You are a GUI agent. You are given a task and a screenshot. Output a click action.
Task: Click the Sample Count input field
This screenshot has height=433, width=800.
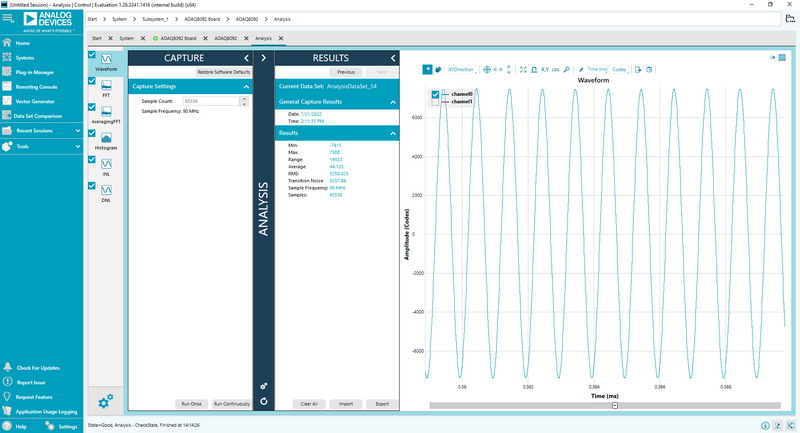point(213,102)
